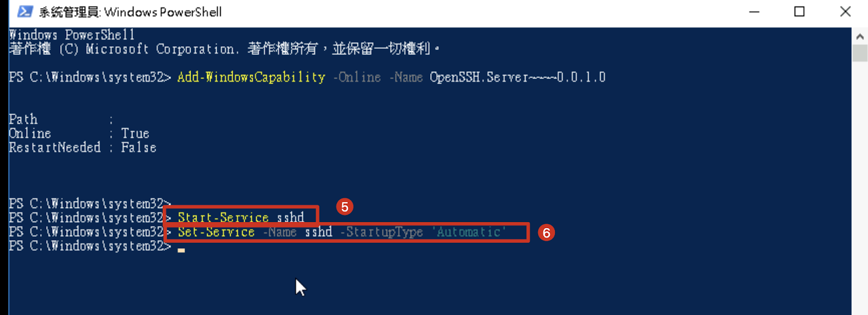Click the blinking cursor at the last prompt
Viewport: 868px width, 315px height.
[x=181, y=250]
